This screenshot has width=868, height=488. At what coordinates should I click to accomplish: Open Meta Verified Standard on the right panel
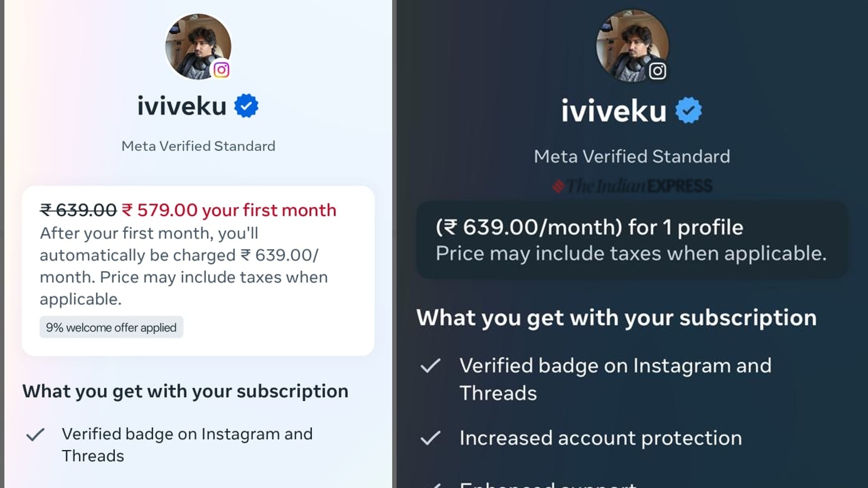point(632,156)
